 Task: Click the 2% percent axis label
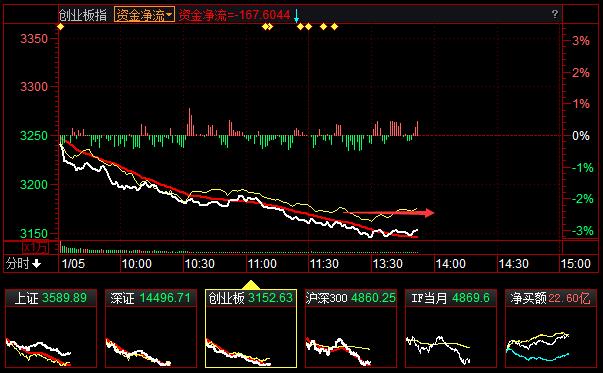581,72
